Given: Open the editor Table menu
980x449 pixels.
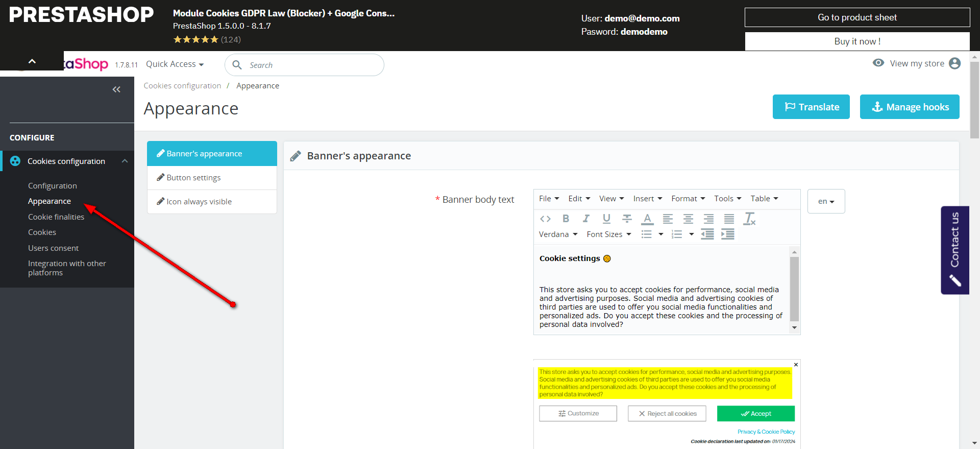Looking at the screenshot, I should 764,199.
